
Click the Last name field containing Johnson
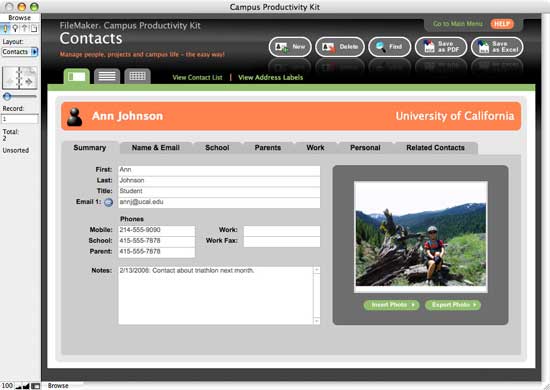[x=219, y=181]
